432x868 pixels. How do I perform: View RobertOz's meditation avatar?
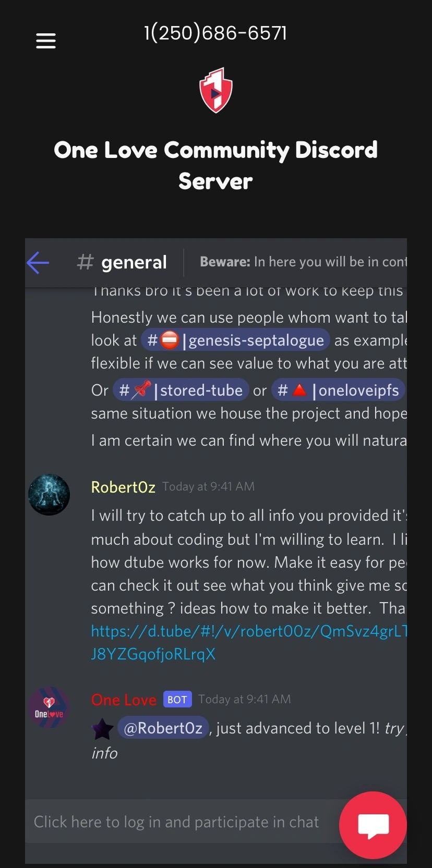[x=49, y=495]
